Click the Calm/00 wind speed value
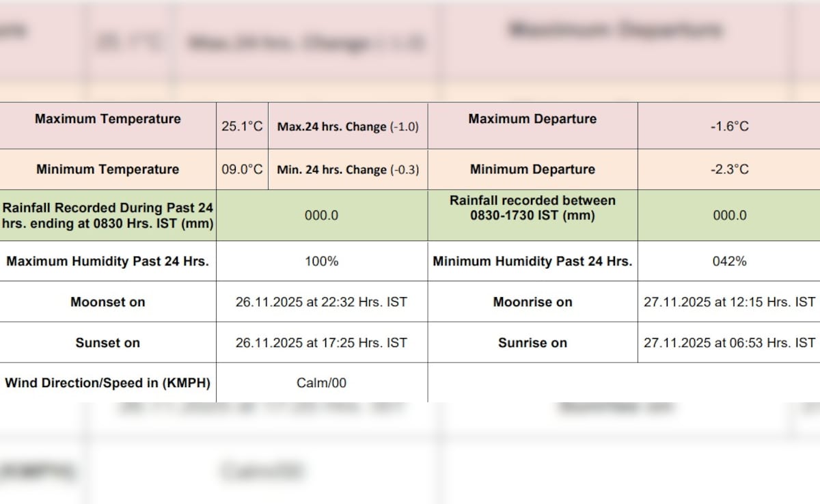This screenshot has width=820, height=504. (322, 383)
